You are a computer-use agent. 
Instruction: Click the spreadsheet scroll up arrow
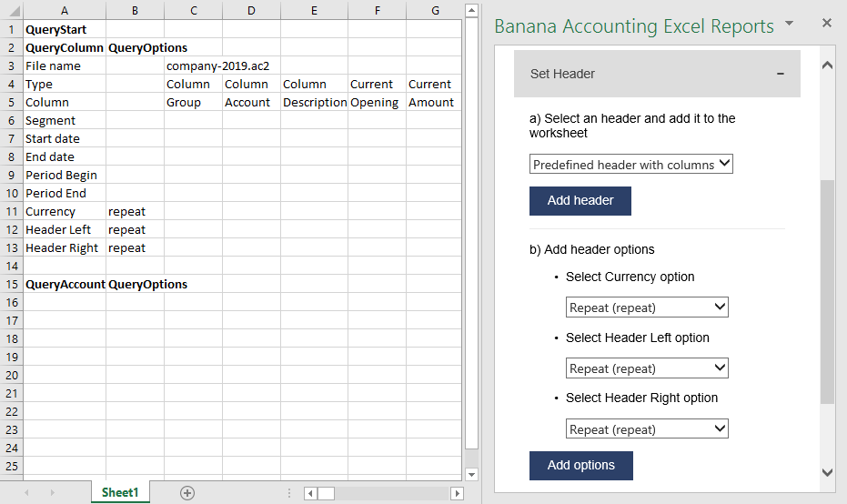[x=471, y=10]
